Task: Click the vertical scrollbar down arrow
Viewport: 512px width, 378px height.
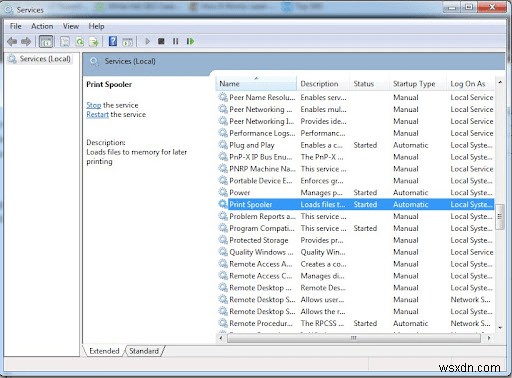Action: tap(500, 328)
